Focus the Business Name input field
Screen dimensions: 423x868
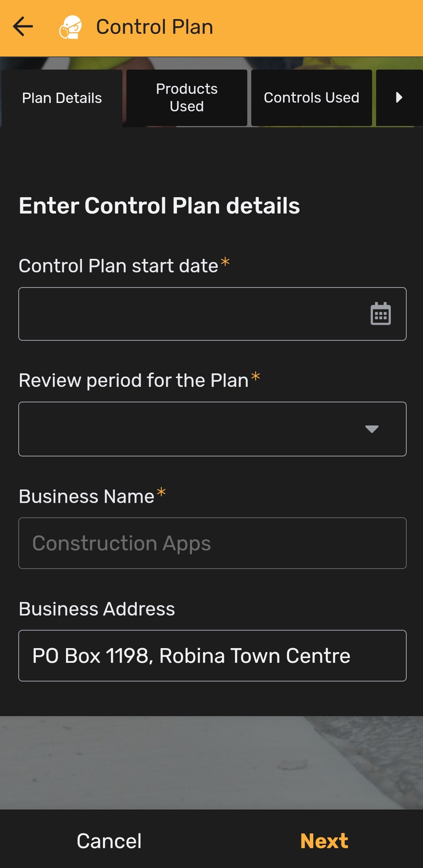[x=212, y=543]
